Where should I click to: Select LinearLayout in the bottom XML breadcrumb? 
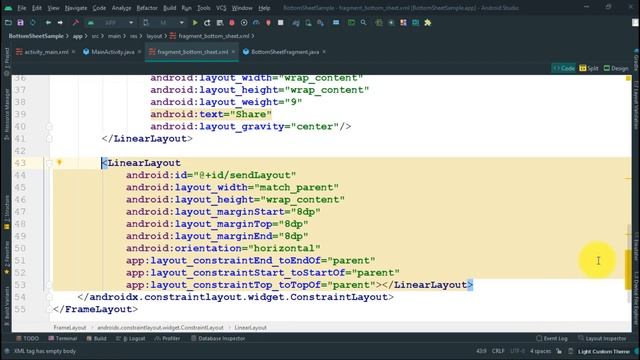click(x=251, y=327)
